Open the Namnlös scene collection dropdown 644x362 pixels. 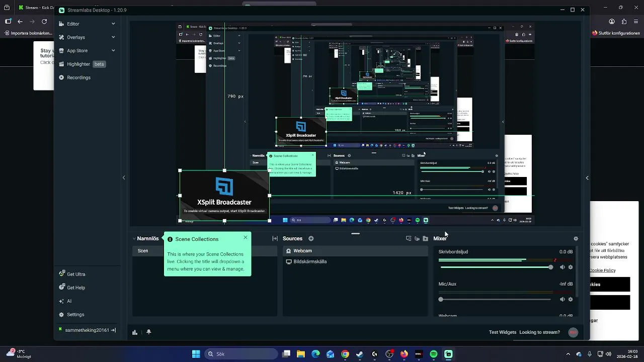(x=145, y=239)
